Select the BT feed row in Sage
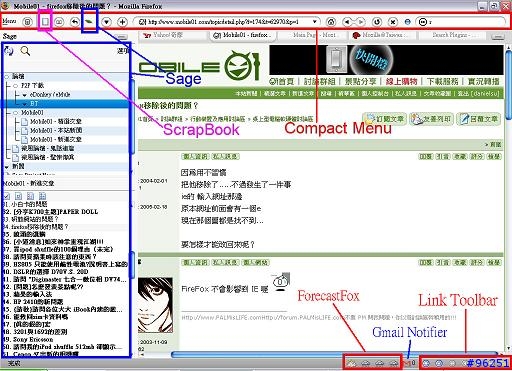This screenshot has width=512, height=371. 65,104
